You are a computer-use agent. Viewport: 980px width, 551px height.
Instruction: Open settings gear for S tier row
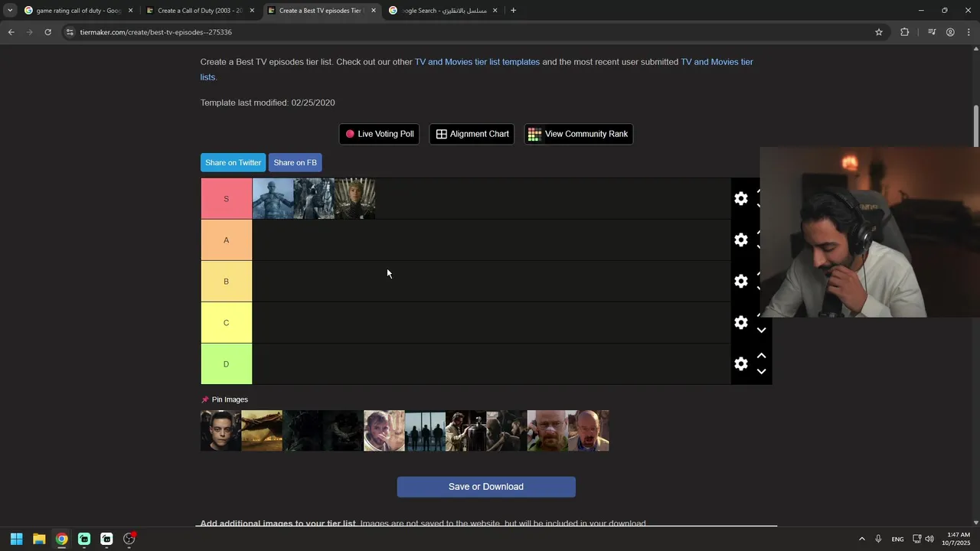click(x=740, y=198)
